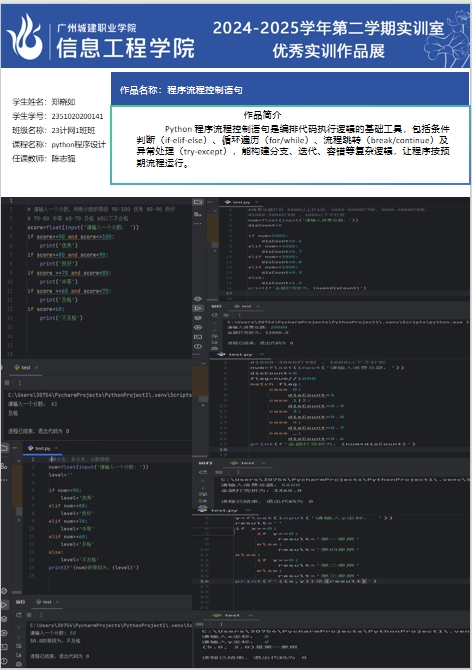Collapse the chevron at top of level grading editor gutter

click(x=19, y=461)
